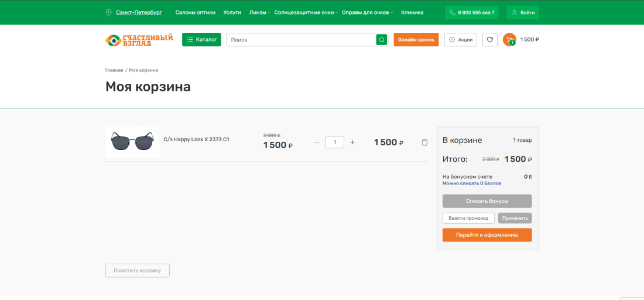The width and height of the screenshot is (644, 300).
Task: Open the orange cart icon
Action: (509, 39)
